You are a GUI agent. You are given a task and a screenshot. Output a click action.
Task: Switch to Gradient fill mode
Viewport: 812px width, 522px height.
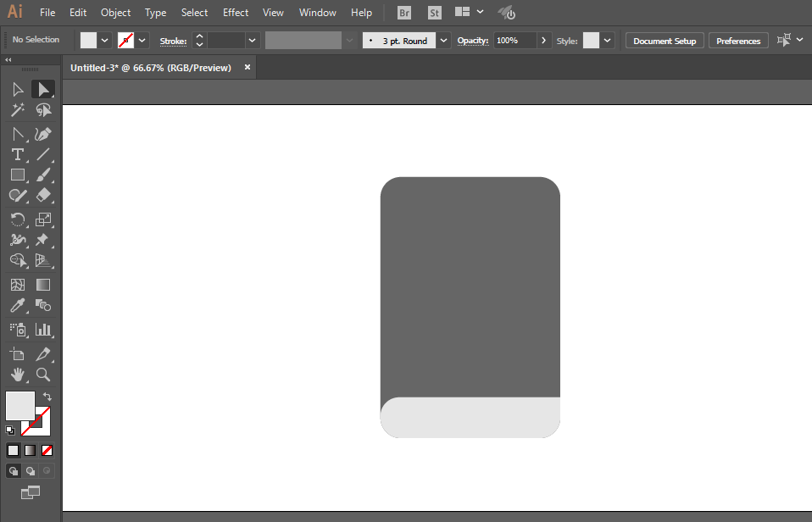point(30,451)
